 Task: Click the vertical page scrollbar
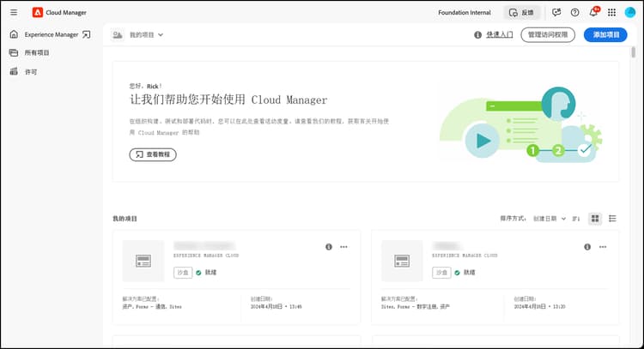[x=634, y=52]
